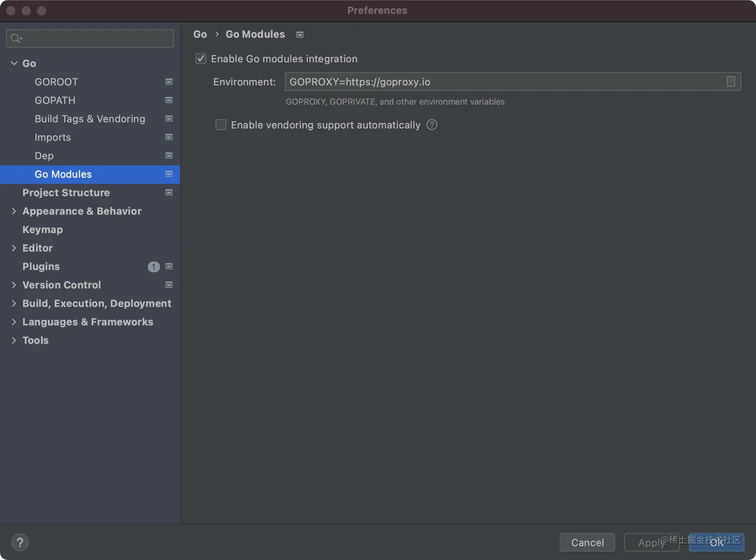
Task: Open the Imports settings page
Action: coord(90,137)
